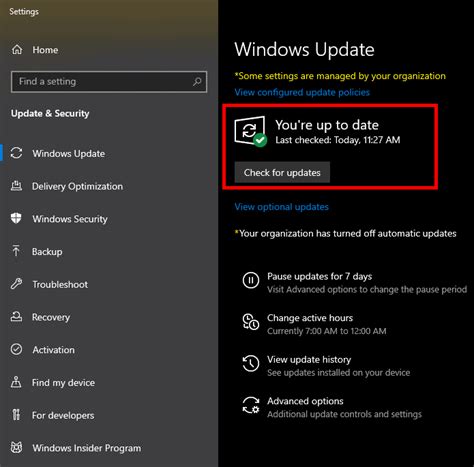Click the 'Settings' window title text
474x467 pixels.
pyautogui.click(x=24, y=12)
